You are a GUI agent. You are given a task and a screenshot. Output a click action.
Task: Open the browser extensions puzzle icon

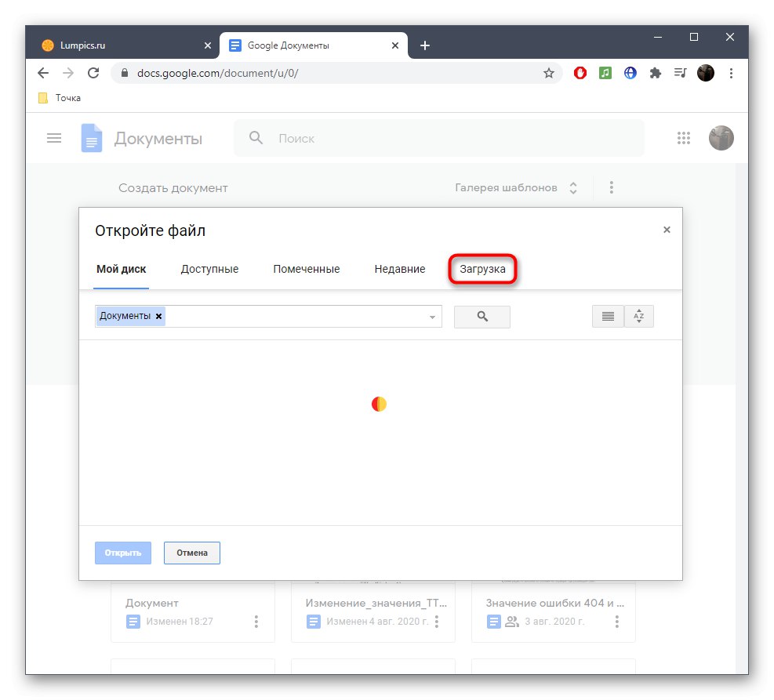click(655, 72)
